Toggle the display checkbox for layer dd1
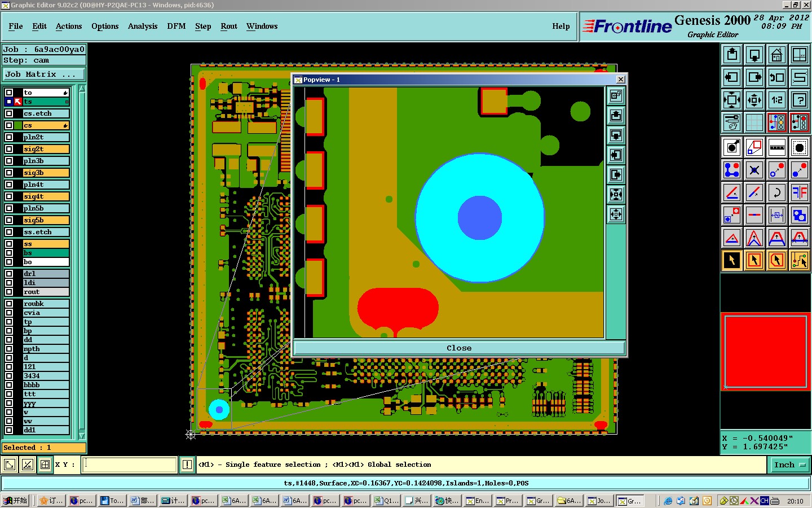Image resolution: width=812 pixels, height=508 pixels. click(x=9, y=430)
